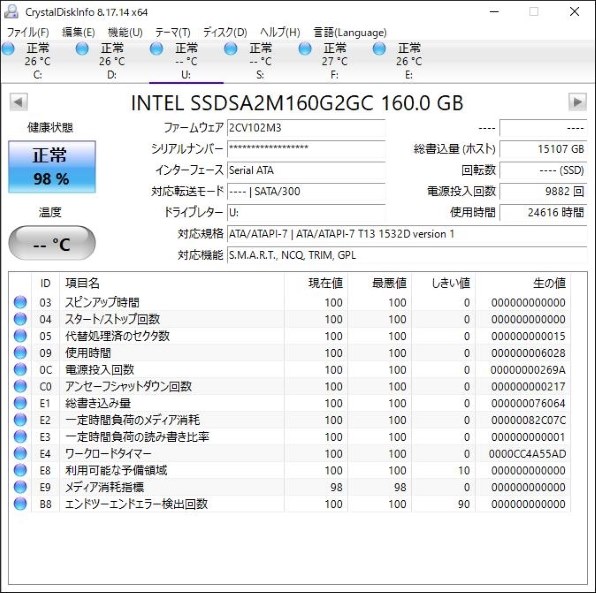Click status orb for E1 総書き込み量
Screen dimensions: 596x593
[20, 403]
